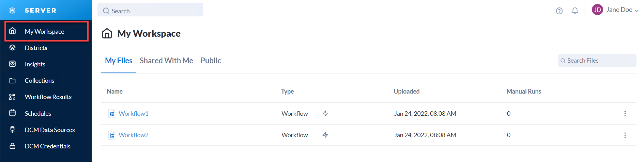Click the Insights icon in the sidebar
This screenshot has height=162, width=644.
pyautogui.click(x=13, y=64)
